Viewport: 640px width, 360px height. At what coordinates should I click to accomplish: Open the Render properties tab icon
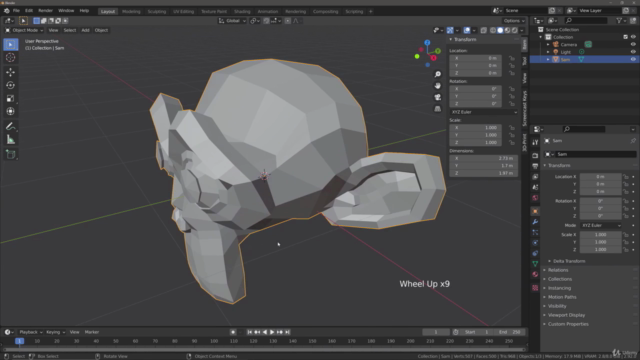[535, 156]
